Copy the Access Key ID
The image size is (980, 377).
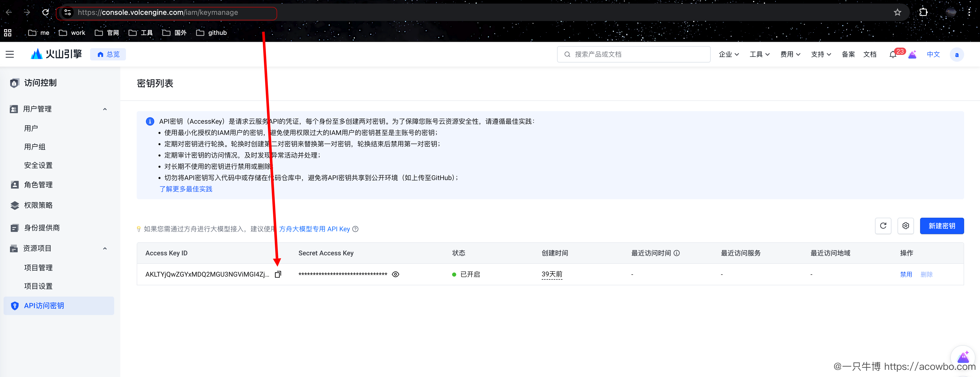278,274
